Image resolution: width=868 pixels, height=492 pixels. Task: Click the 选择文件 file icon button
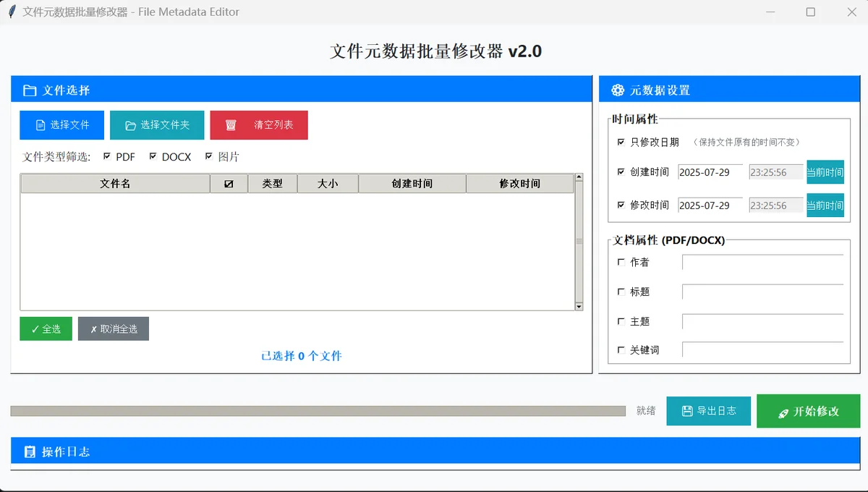[41, 125]
